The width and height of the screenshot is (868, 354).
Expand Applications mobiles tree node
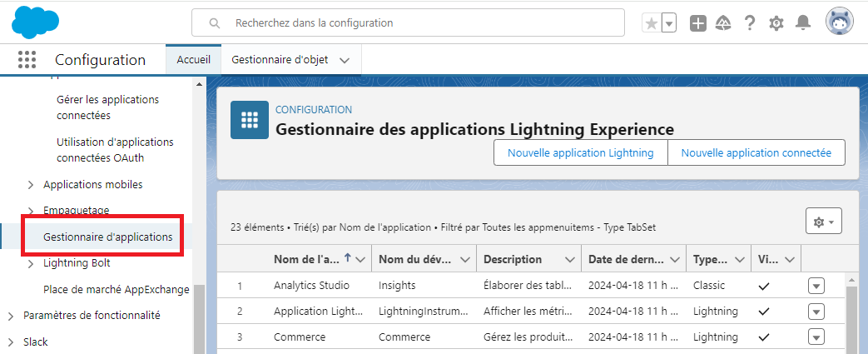tap(31, 184)
